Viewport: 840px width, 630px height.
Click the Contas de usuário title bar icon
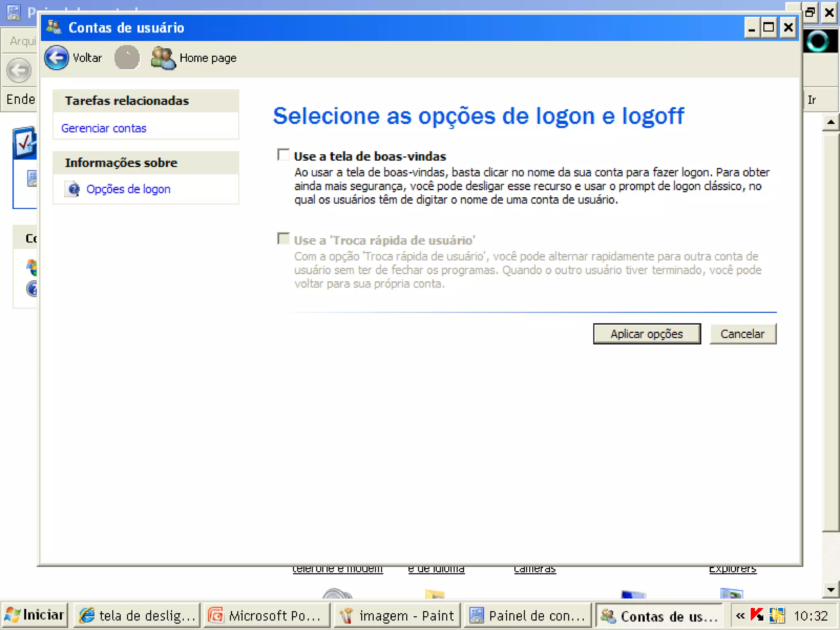tap(54, 27)
